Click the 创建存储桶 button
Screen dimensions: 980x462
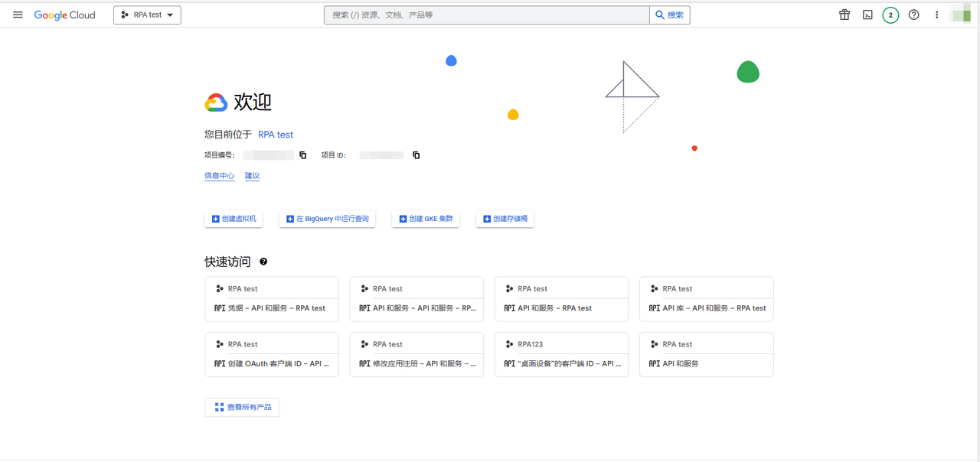click(505, 219)
